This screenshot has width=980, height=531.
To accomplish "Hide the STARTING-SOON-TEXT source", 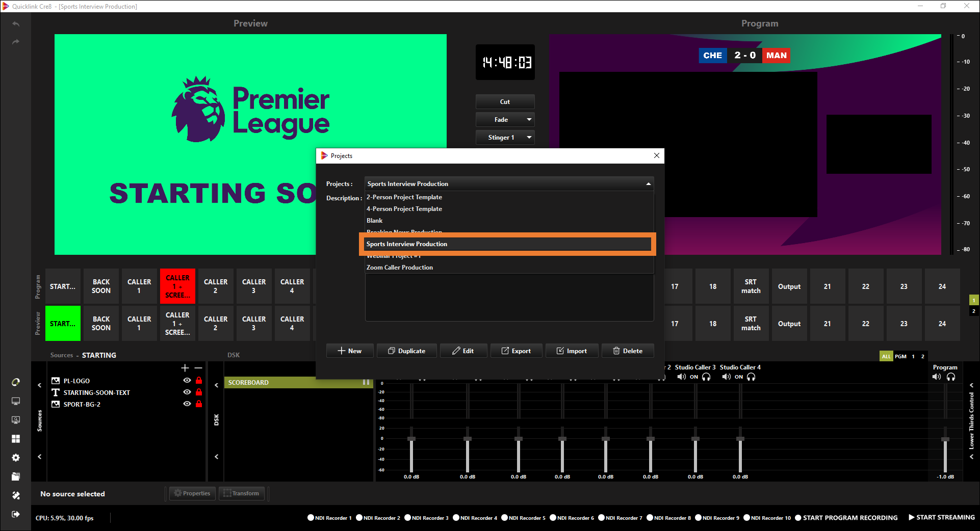I will coord(187,392).
